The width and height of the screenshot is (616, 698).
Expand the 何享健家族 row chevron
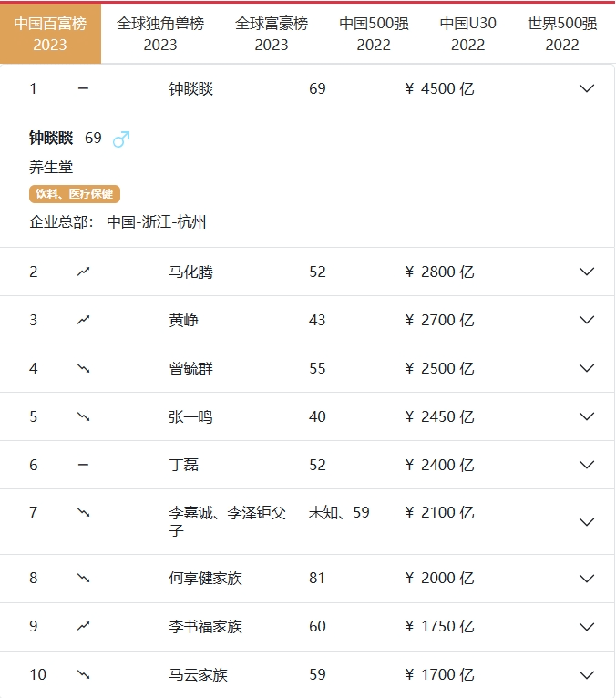point(587,578)
